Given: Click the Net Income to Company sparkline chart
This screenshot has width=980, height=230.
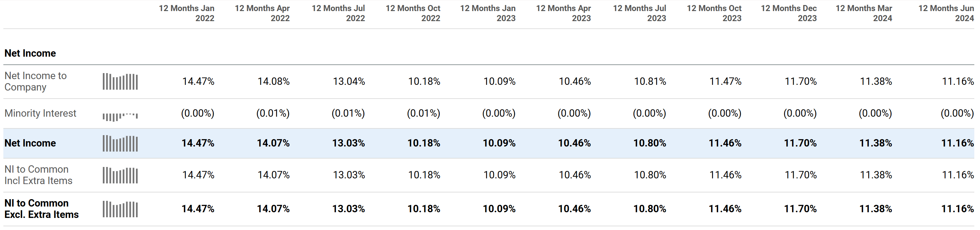Looking at the screenshot, I should point(120,81).
